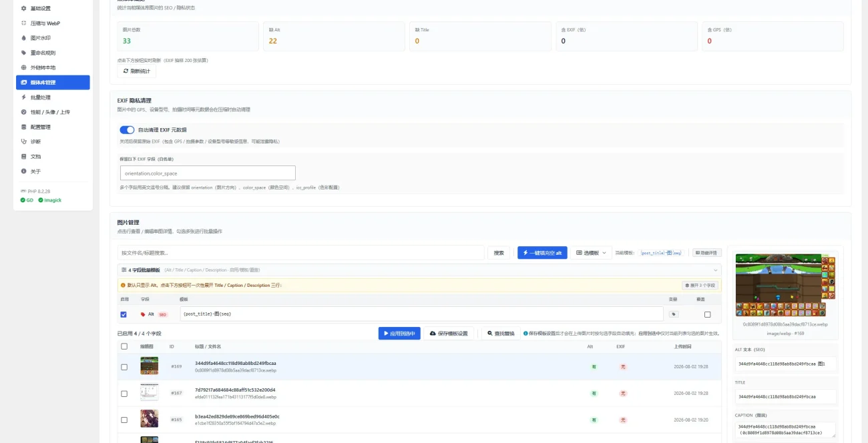Expand the 4 字段批量模板 panel chevron
868x443 pixels.
point(716,270)
